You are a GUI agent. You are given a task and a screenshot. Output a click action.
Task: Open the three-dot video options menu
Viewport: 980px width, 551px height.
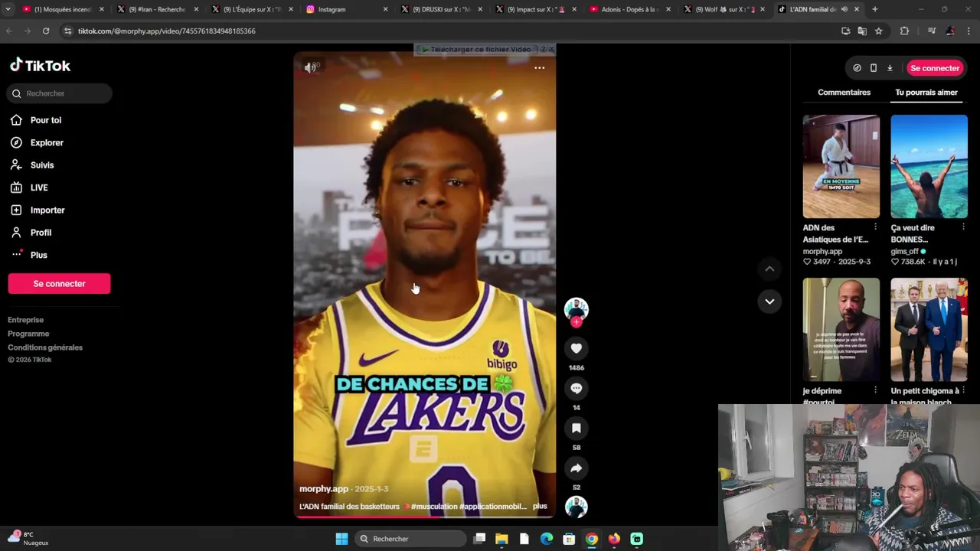click(x=540, y=67)
